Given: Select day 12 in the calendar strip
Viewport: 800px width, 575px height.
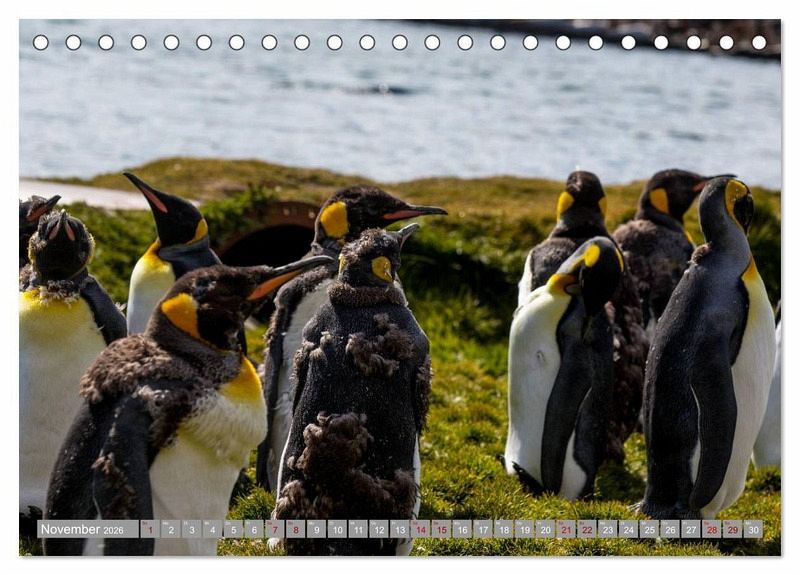Looking at the screenshot, I should tap(378, 529).
